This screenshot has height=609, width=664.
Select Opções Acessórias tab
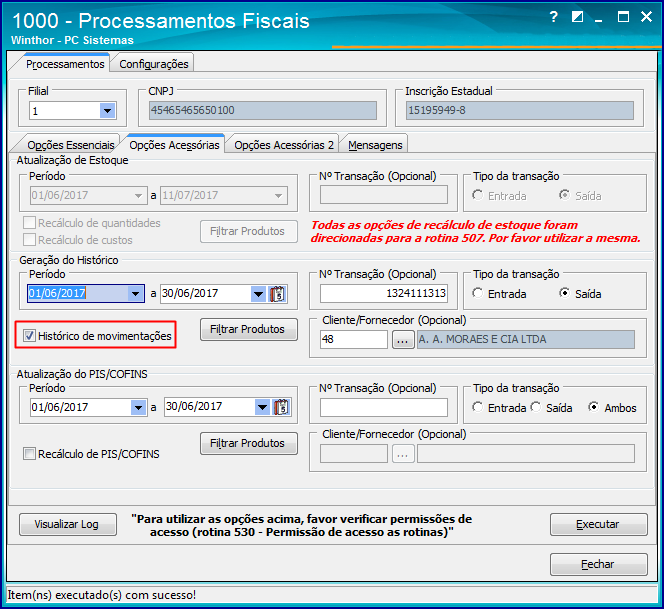174,145
